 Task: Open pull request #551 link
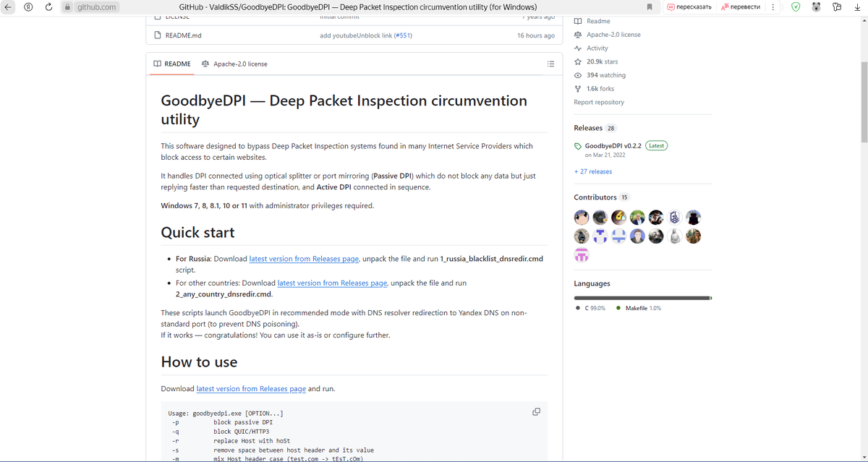[x=403, y=35]
